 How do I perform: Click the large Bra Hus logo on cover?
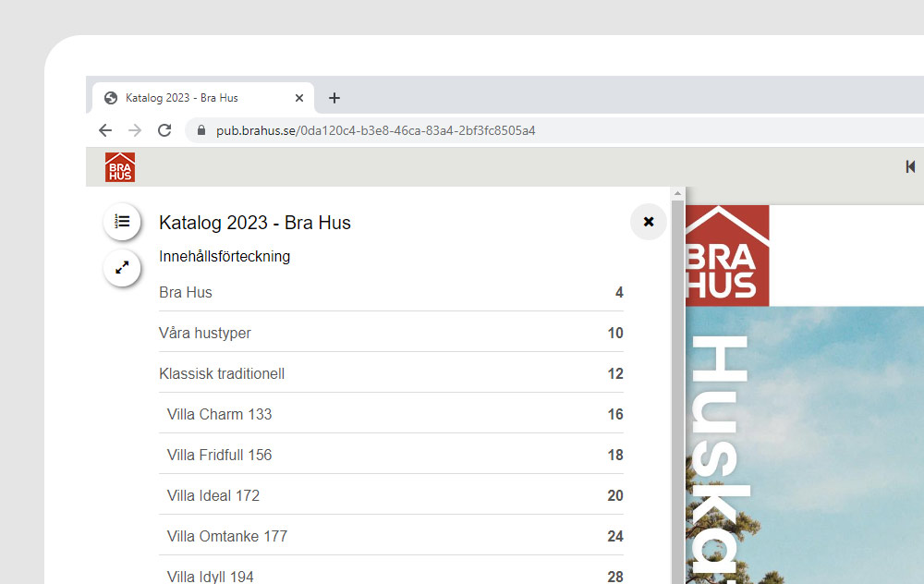point(728,256)
